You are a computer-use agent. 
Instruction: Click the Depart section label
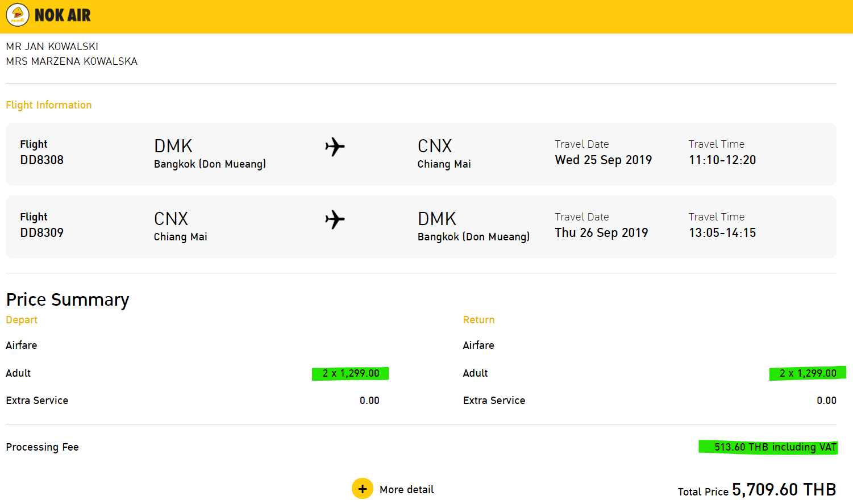coord(22,320)
